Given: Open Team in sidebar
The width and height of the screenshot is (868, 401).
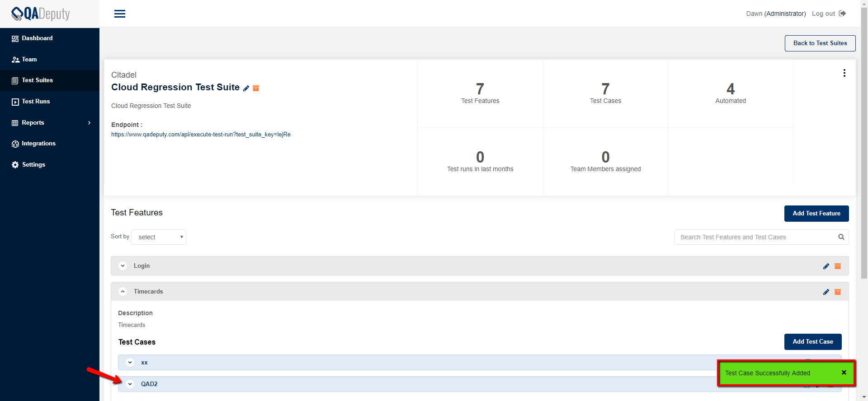Looking at the screenshot, I should (x=29, y=60).
